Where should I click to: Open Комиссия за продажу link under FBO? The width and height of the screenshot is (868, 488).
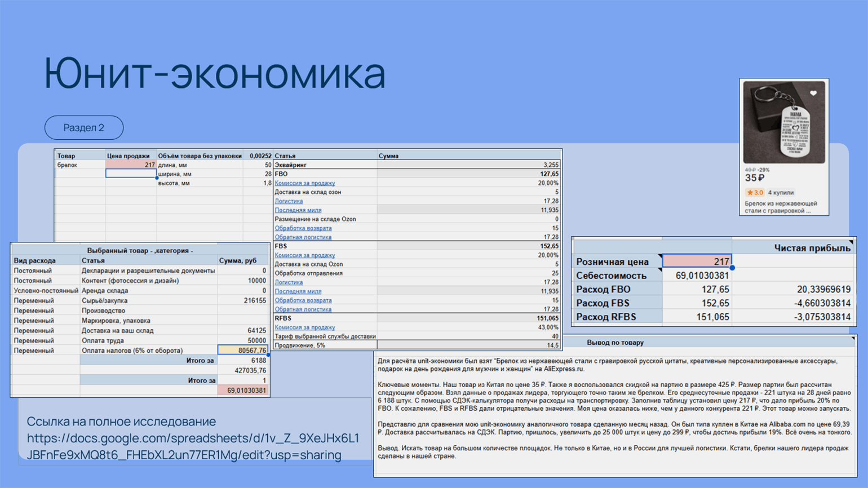point(304,183)
